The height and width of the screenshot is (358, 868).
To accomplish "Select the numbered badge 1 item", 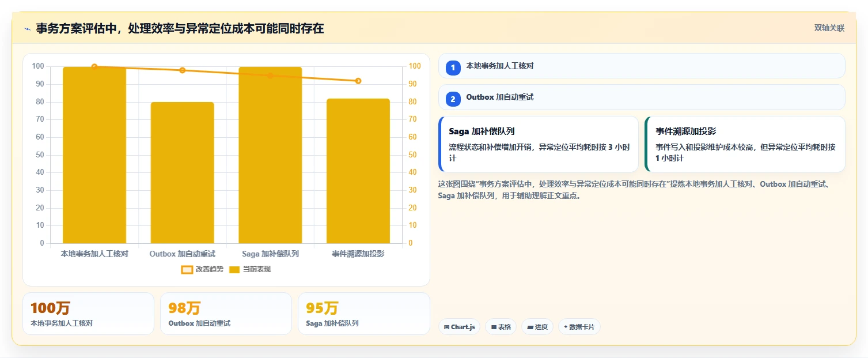I will 453,67.
